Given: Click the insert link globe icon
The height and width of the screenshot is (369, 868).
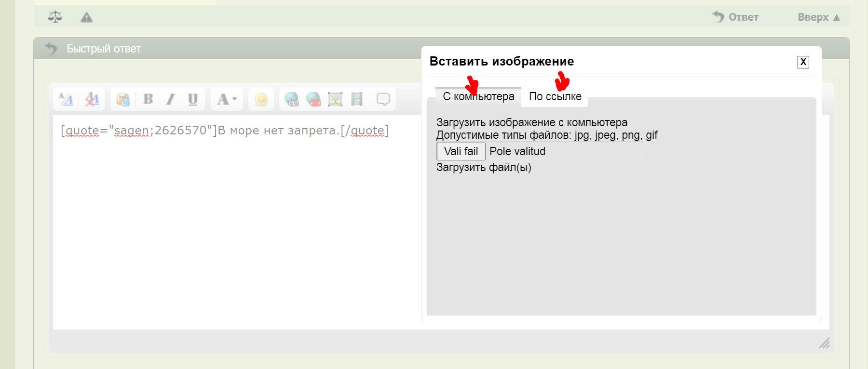Looking at the screenshot, I should click(x=291, y=99).
